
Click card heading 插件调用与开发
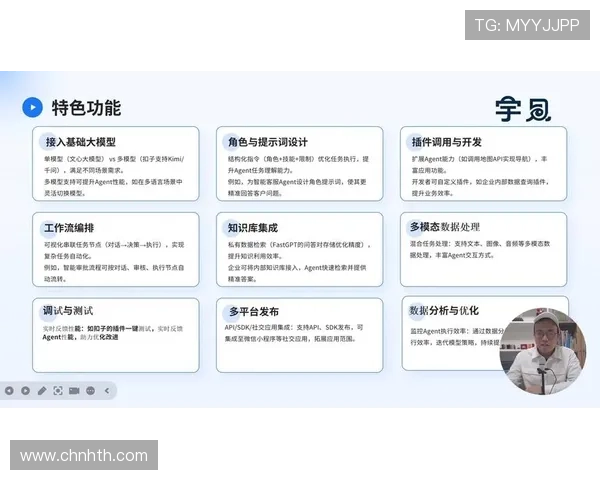tap(447, 142)
